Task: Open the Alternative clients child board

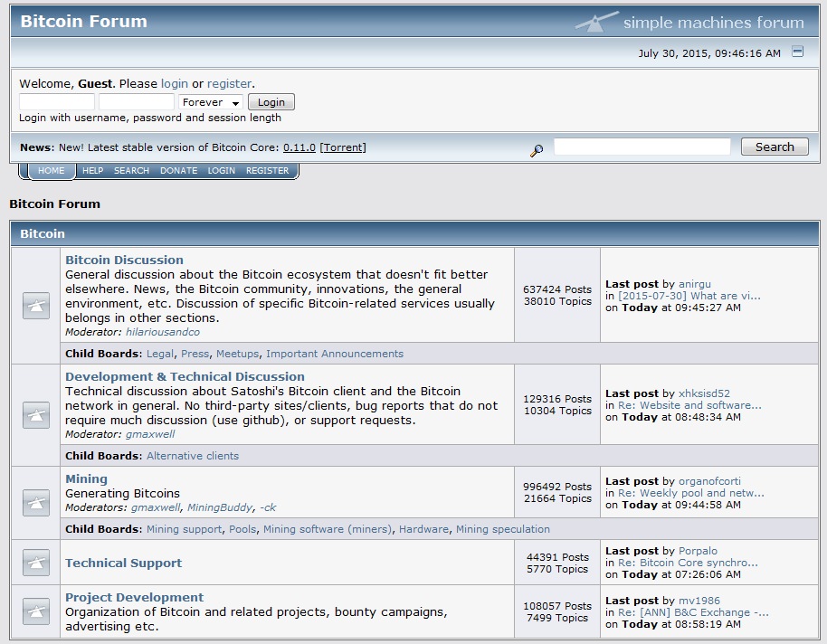Action: [193, 456]
